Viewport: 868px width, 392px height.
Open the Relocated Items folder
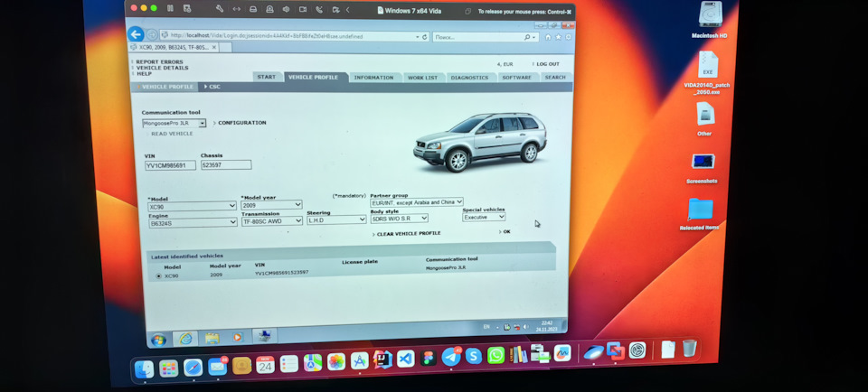700,210
